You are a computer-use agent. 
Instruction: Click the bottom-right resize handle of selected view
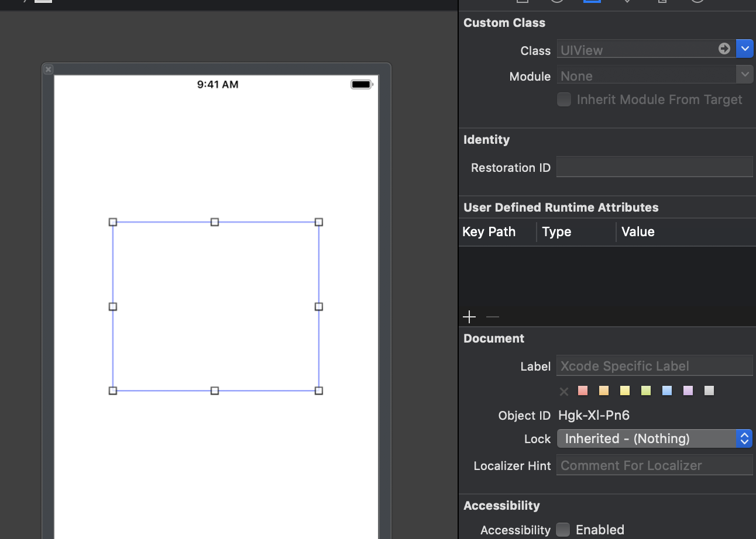(x=319, y=391)
